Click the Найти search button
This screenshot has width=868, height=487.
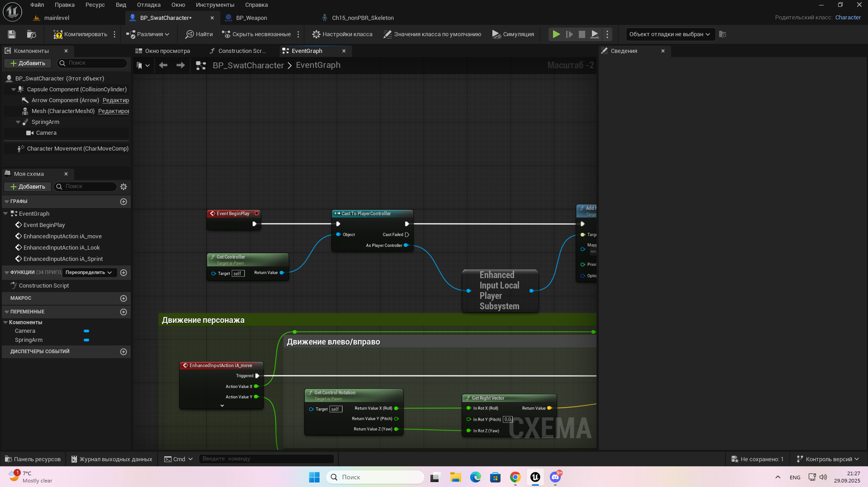(x=199, y=34)
